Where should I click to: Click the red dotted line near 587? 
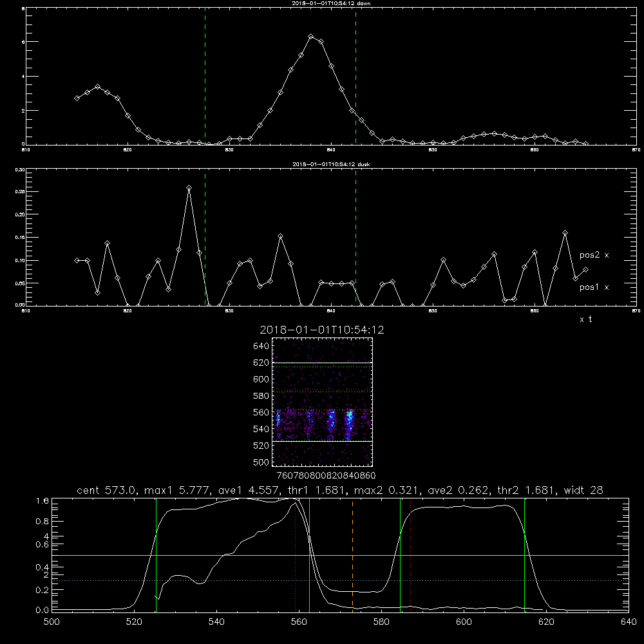[410, 554]
